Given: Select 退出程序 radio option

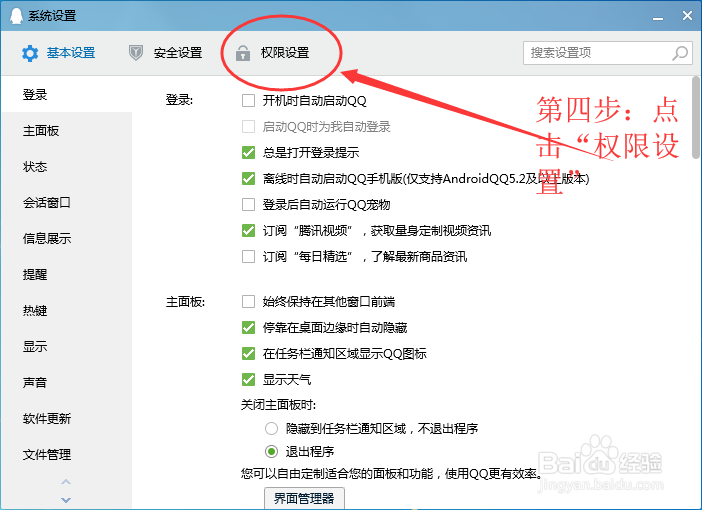Looking at the screenshot, I should point(271,451).
